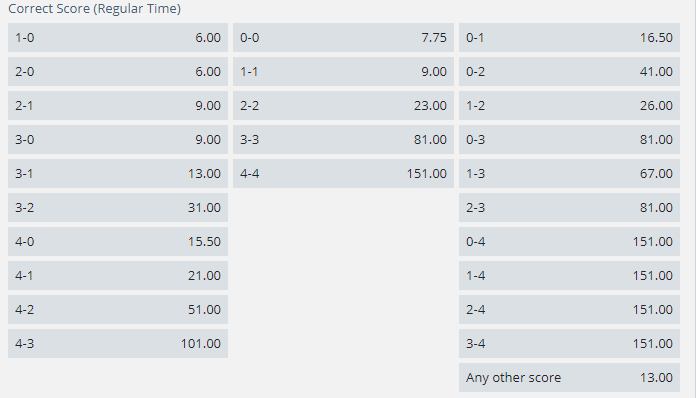The height and width of the screenshot is (398, 696).
Task: Select the 3-0 score bet
Action: pyautogui.click(x=118, y=140)
